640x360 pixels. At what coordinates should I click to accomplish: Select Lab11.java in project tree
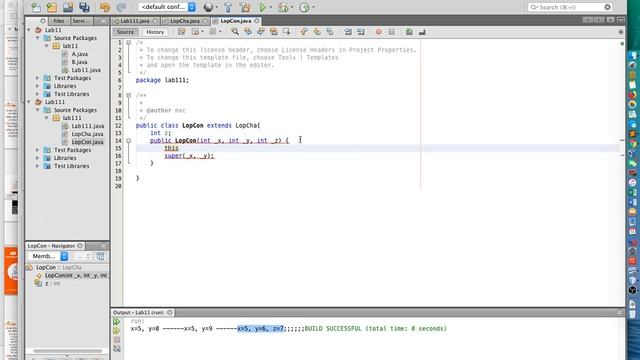point(86,70)
